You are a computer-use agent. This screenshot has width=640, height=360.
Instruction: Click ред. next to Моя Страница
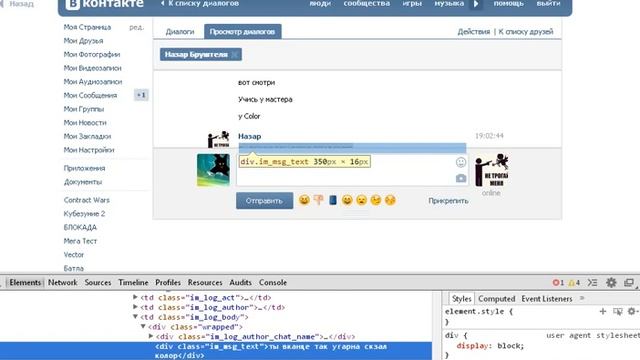point(136,27)
